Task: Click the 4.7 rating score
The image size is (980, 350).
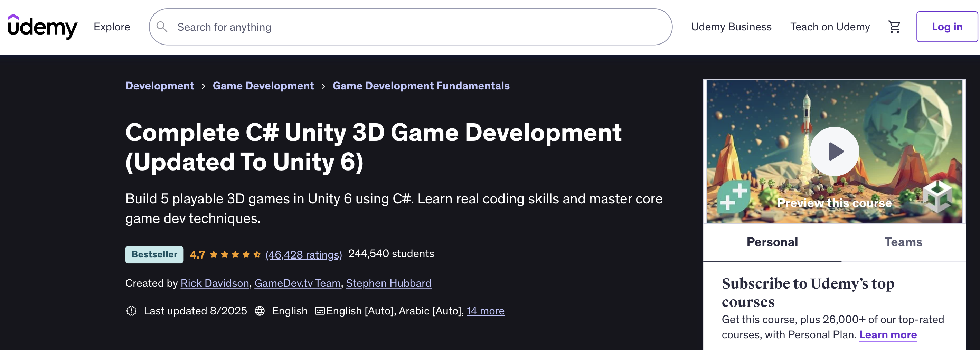Action: (x=197, y=255)
